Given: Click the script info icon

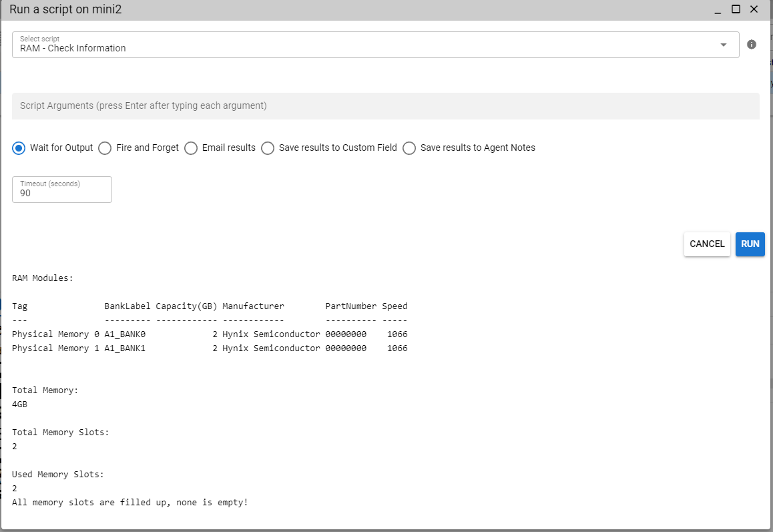Looking at the screenshot, I should click(752, 44).
